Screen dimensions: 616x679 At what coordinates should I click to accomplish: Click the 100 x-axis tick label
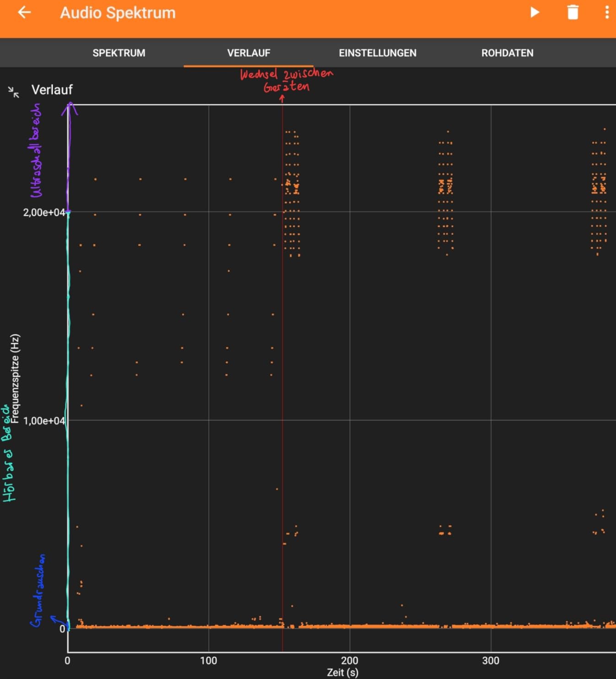click(208, 660)
